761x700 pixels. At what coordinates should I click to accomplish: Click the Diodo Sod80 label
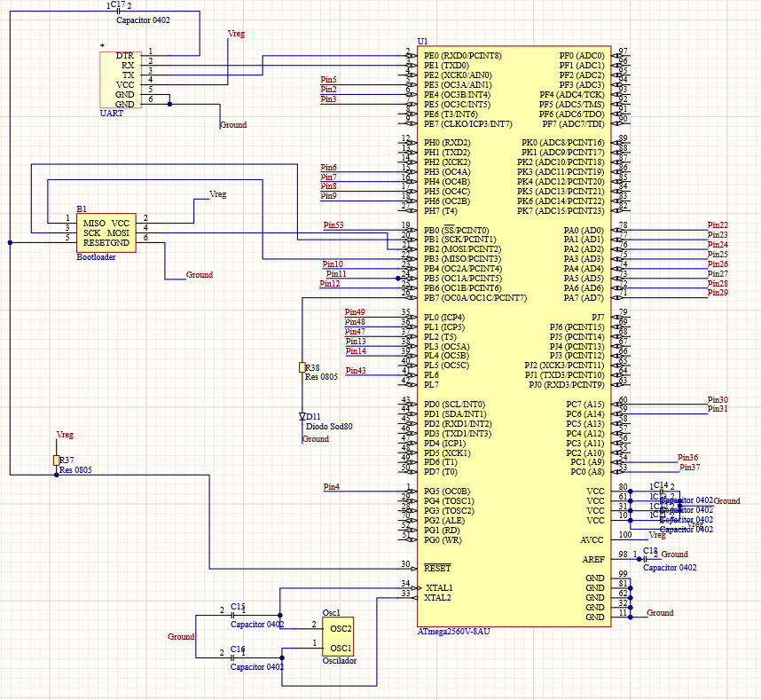pos(329,426)
